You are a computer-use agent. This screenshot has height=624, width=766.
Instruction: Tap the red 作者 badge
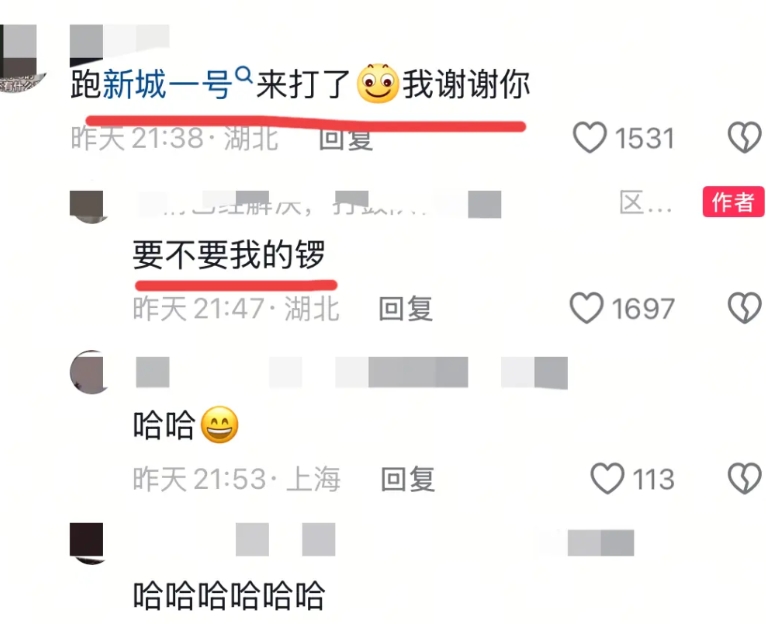pyautogui.click(x=733, y=201)
